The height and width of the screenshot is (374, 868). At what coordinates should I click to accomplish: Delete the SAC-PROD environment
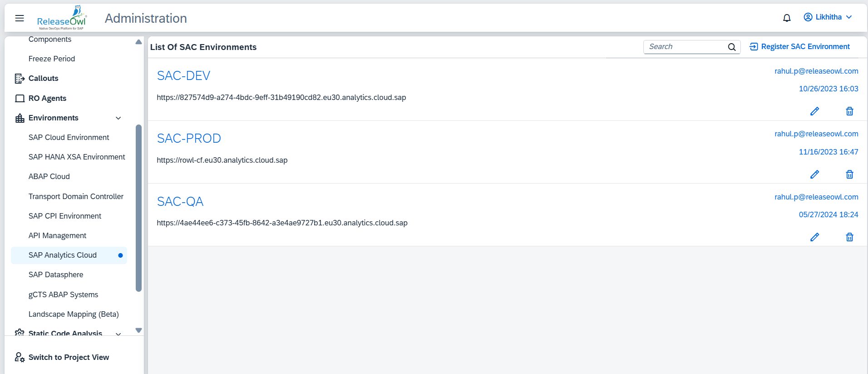click(x=849, y=175)
